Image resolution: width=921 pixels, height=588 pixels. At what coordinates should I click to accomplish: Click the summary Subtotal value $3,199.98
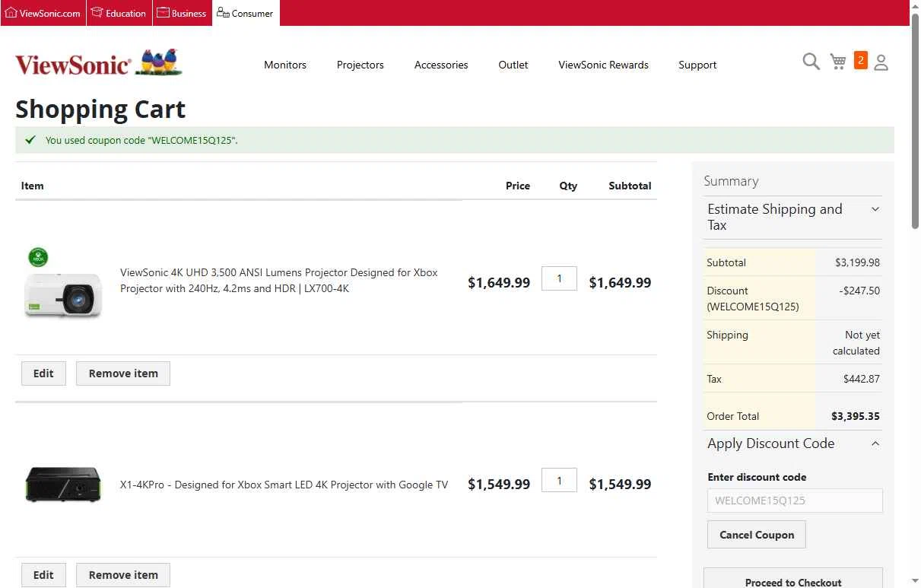click(x=858, y=262)
